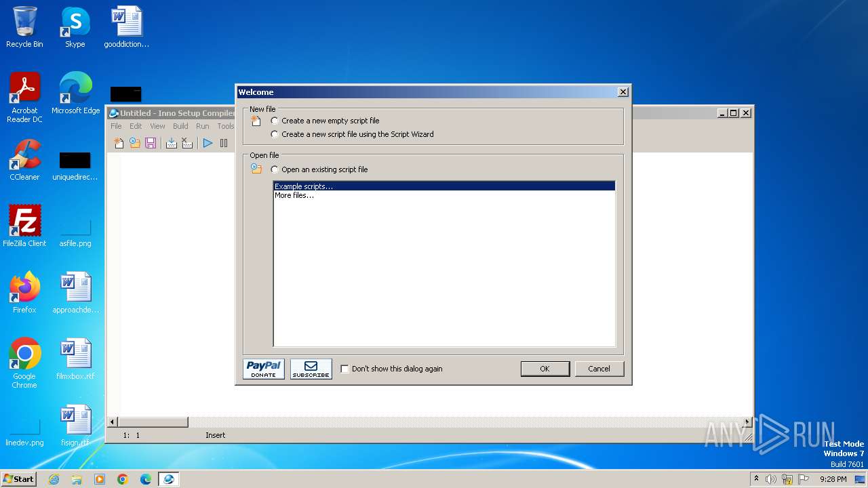Open Windows Explorer folder from the taskbar
The width and height of the screenshot is (868, 488).
pyautogui.click(x=77, y=479)
